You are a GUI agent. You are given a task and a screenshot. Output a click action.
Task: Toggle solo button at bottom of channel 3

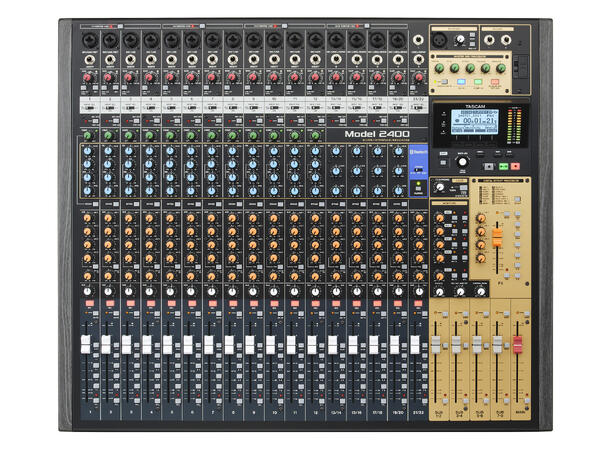point(138,401)
